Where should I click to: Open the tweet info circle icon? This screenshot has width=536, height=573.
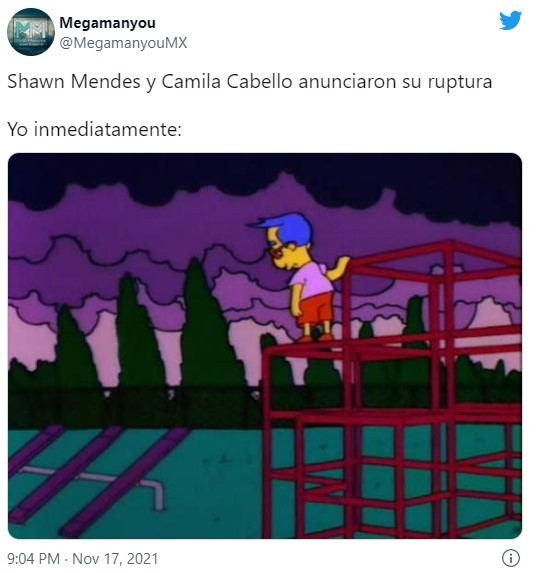510,558
